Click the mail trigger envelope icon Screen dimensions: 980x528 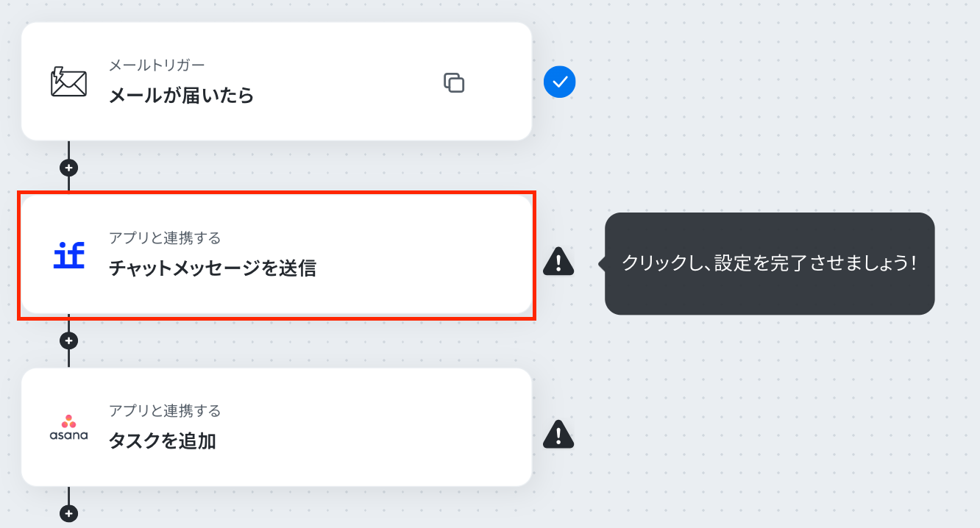(x=68, y=82)
